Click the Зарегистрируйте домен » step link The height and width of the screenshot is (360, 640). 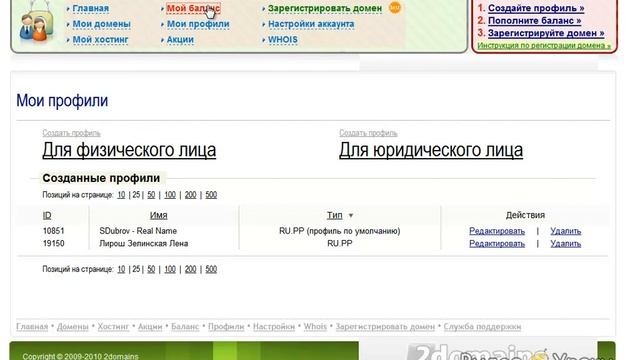546,33
